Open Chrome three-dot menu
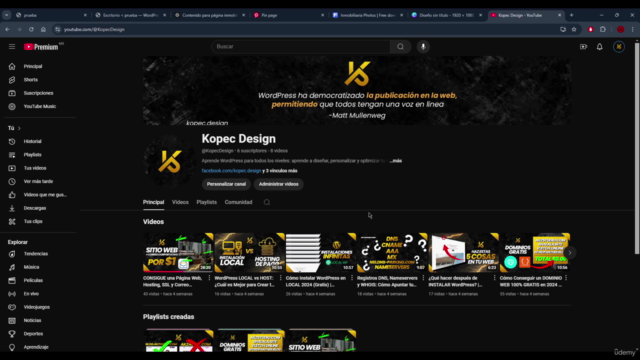 [x=632, y=29]
